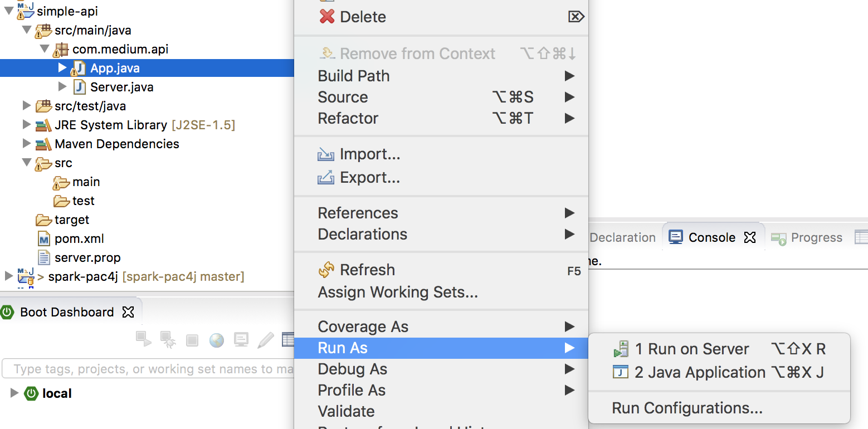Click the Stop icon in Boot Dashboard

(x=192, y=339)
